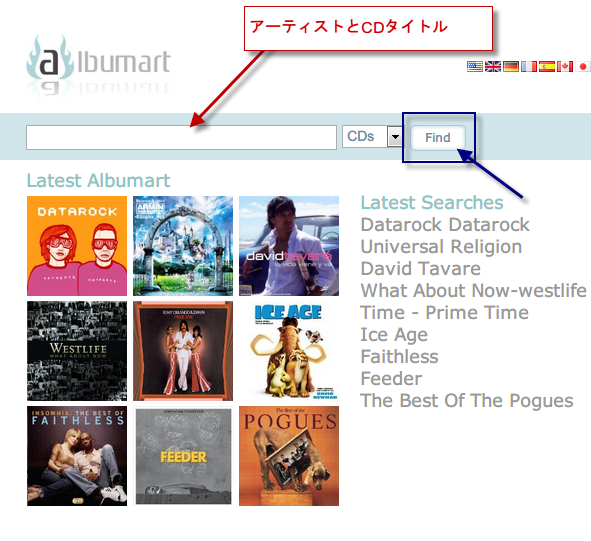Switch to the Japanese flag language
Screen dimensions: 591x541
point(583,66)
